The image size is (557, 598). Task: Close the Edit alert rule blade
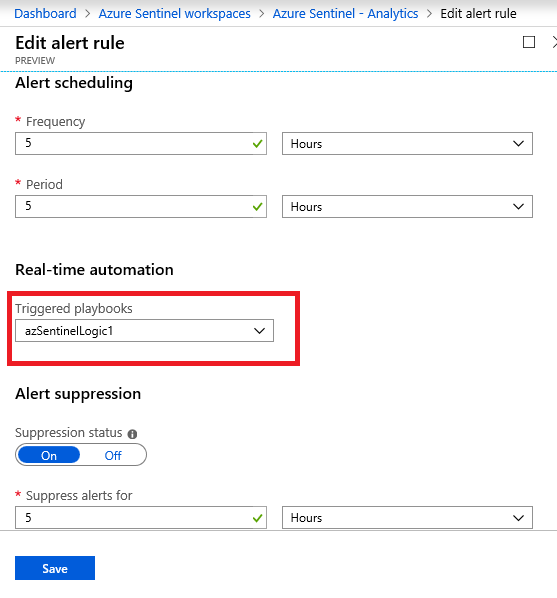554,42
